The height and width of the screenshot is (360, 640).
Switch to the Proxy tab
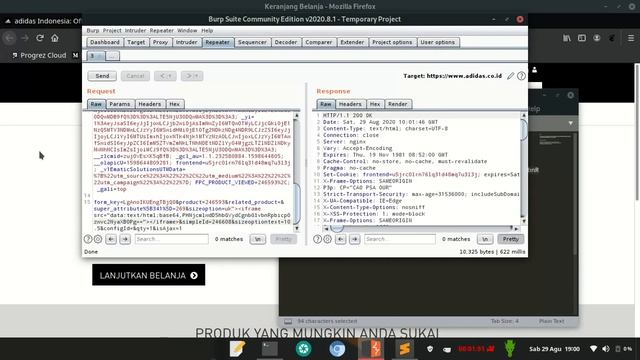[x=160, y=42]
